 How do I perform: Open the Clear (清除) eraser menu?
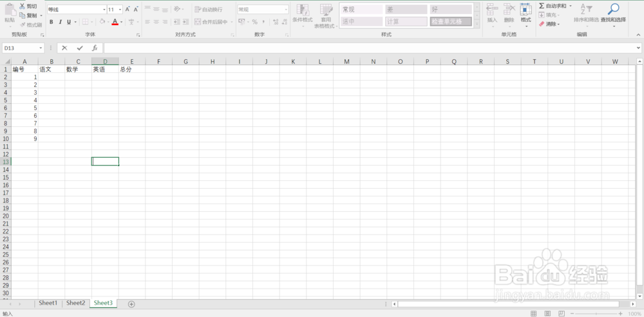(550, 24)
